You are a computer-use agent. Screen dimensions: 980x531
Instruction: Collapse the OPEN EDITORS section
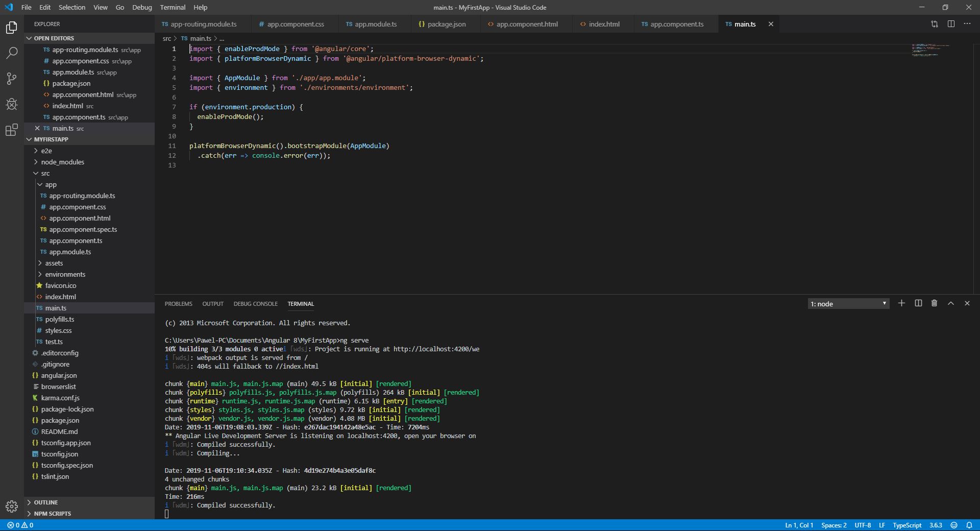pyautogui.click(x=89, y=38)
